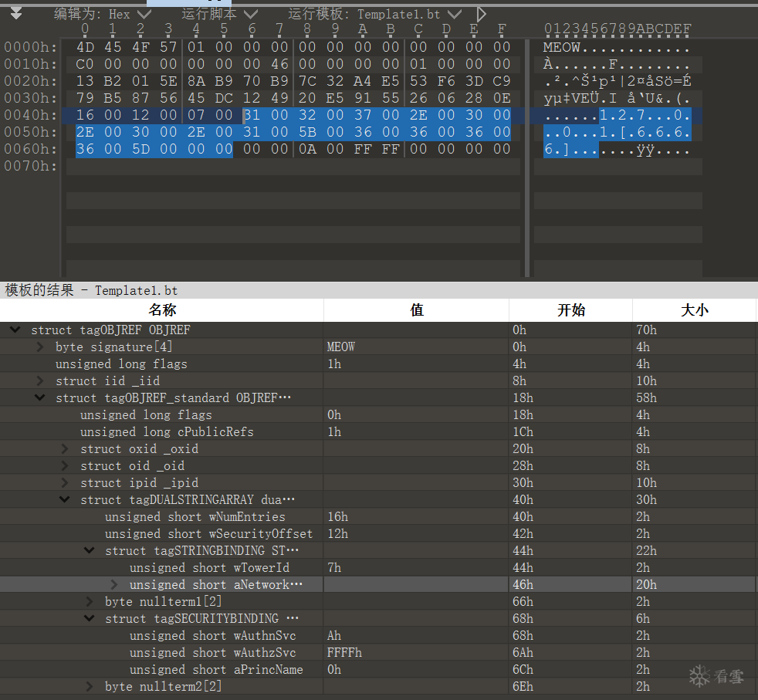Expand the byte nullterm2[2] node
Image resolution: width=758 pixels, height=700 pixels.
coord(90,687)
